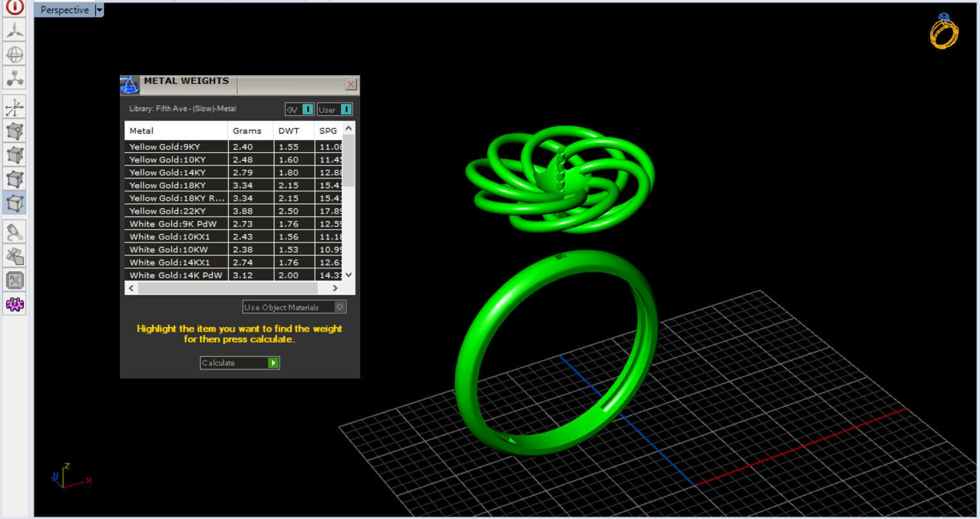The image size is (980, 519).
Task: Click the Grams column header
Action: click(251, 131)
